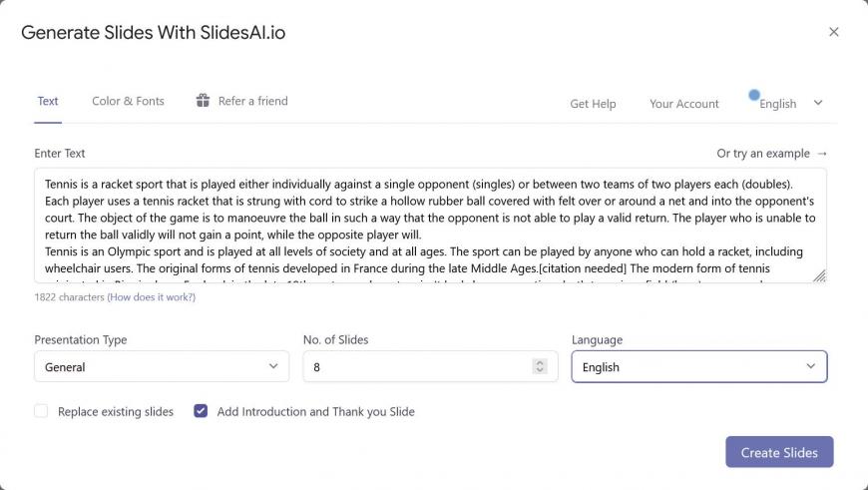Click the blue dot indicator near English
Image resolution: width=868 pixels, height=490 pixels.
pos(754,95)
